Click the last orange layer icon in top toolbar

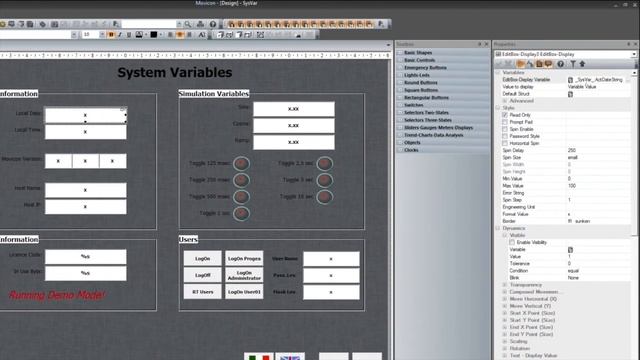369,24
